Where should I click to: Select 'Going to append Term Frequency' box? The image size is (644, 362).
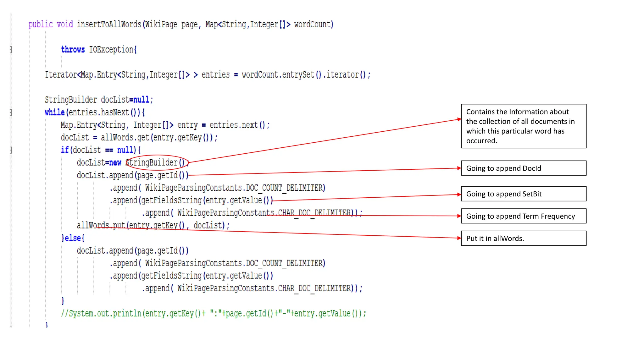click(523, 216)
